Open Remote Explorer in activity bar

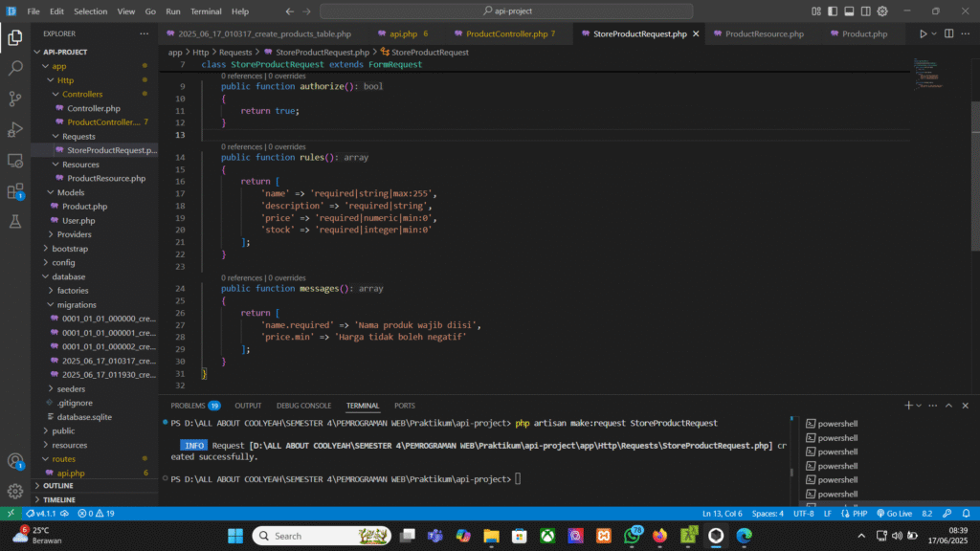pos(15,160)
